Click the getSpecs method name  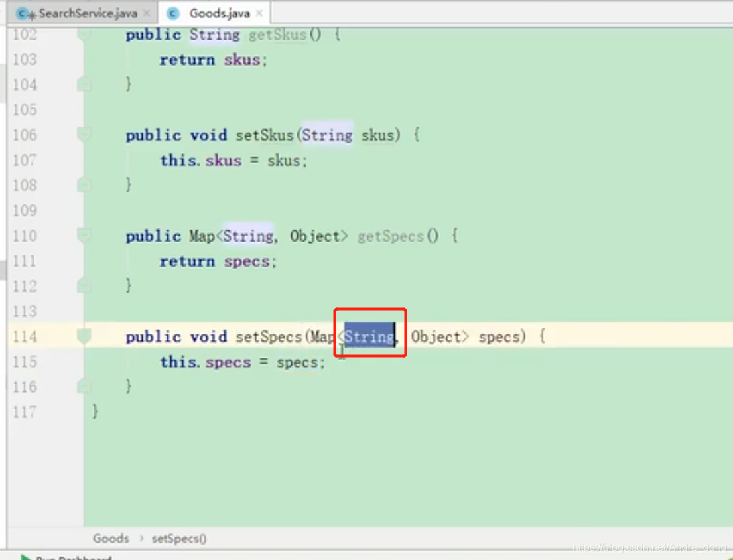point(390,236)
